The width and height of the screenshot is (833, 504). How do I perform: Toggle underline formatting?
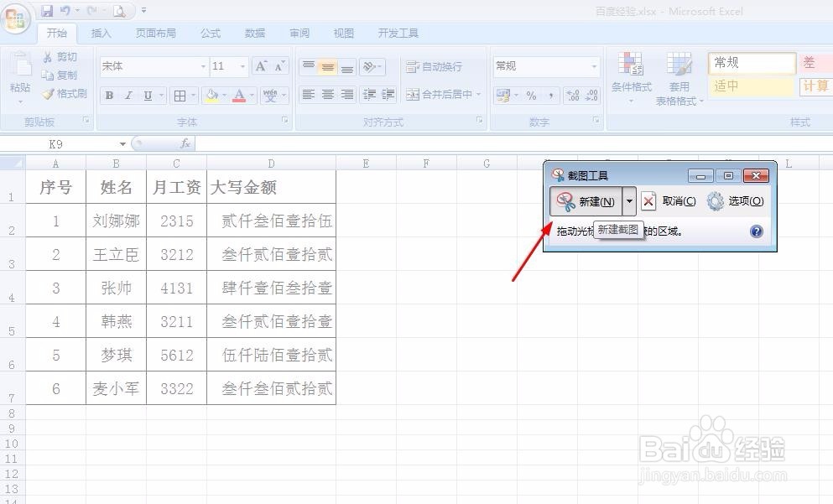coord(148,96)
